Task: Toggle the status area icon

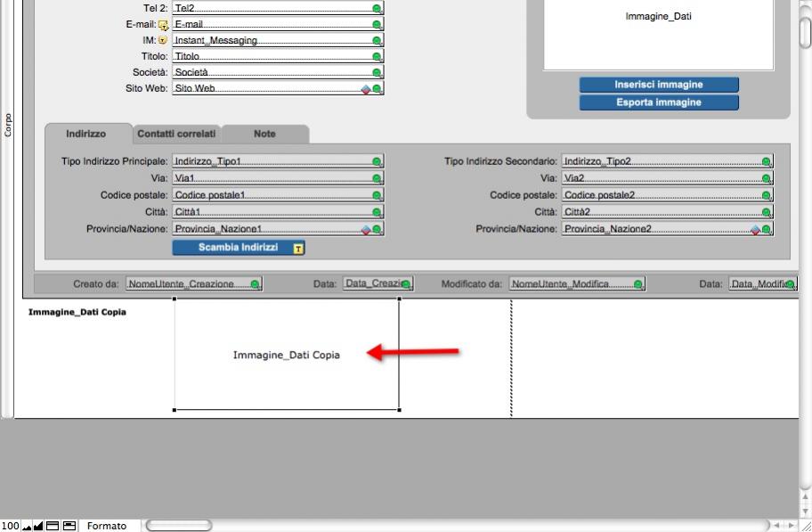Action: [x=53, y=526]
